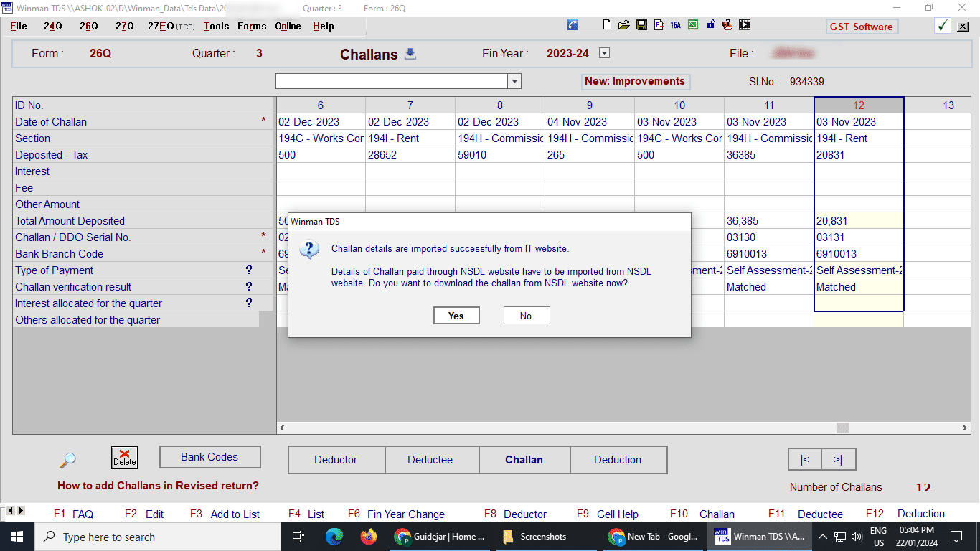Click the green checkmark at top right
980x551 pixels.
click(x=943, y=26)
